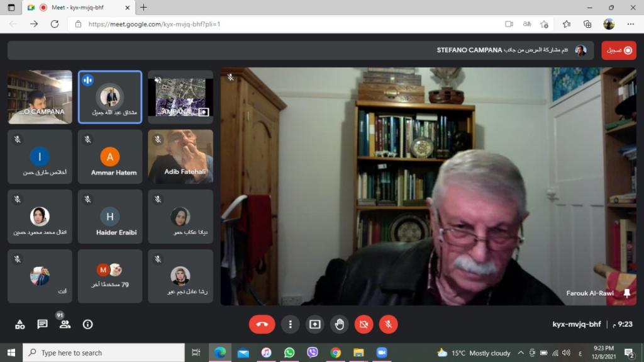Click the 79 other users tile
This screenshot has width=644, height=362.
(x=110, y=276)
